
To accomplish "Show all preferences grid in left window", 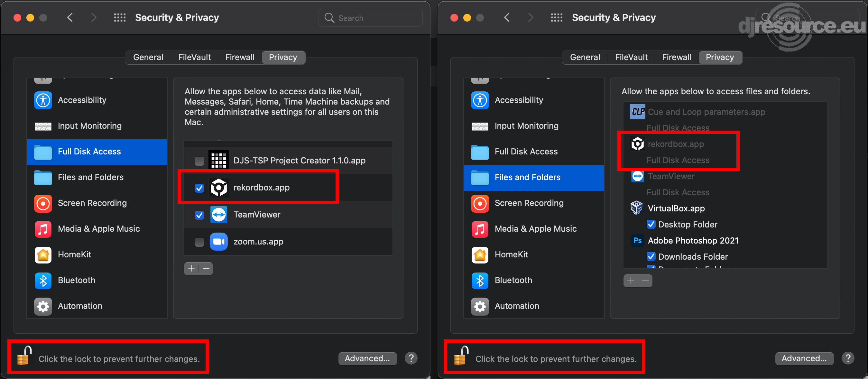I will pyautogui.click(x=120, y=17).
